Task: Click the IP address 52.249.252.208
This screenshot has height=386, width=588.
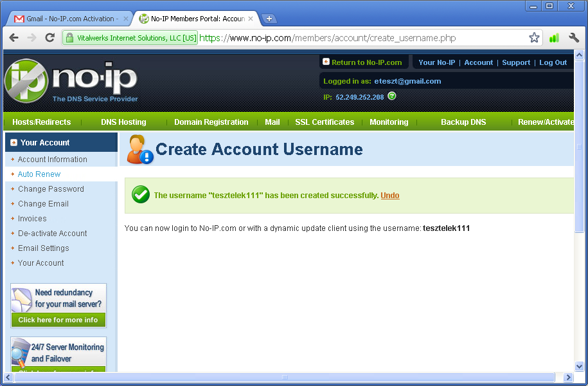Action: pyautogui.click(x=360, y=97)
